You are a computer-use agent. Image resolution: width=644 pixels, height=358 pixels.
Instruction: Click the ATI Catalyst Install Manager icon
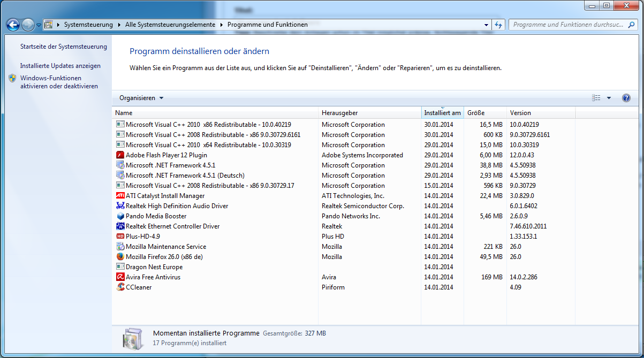(120, 196)
